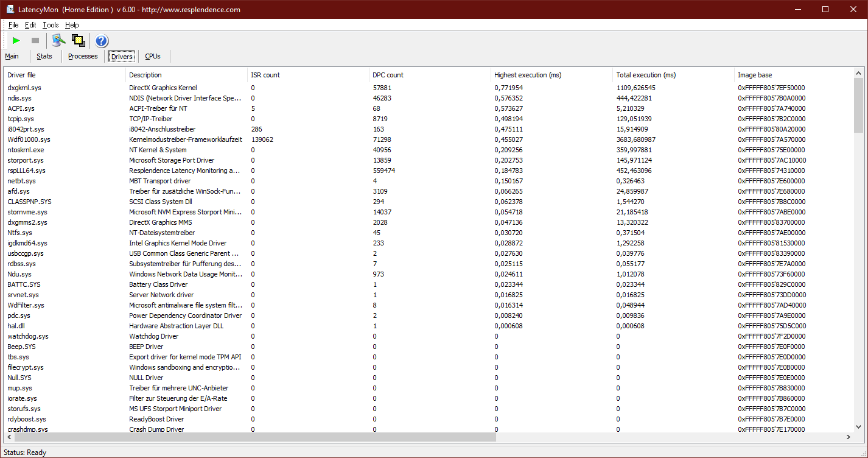The width and height of the screenshot is (868, 458).
Task: Switch to the Main tab
Action: (x=12, y=56)
